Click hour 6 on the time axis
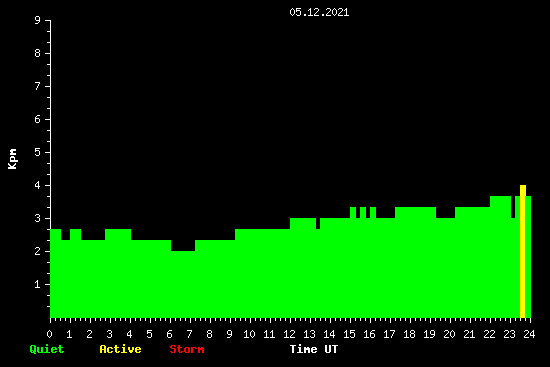Viewport: 550px width, 367px height. (169, 334)
